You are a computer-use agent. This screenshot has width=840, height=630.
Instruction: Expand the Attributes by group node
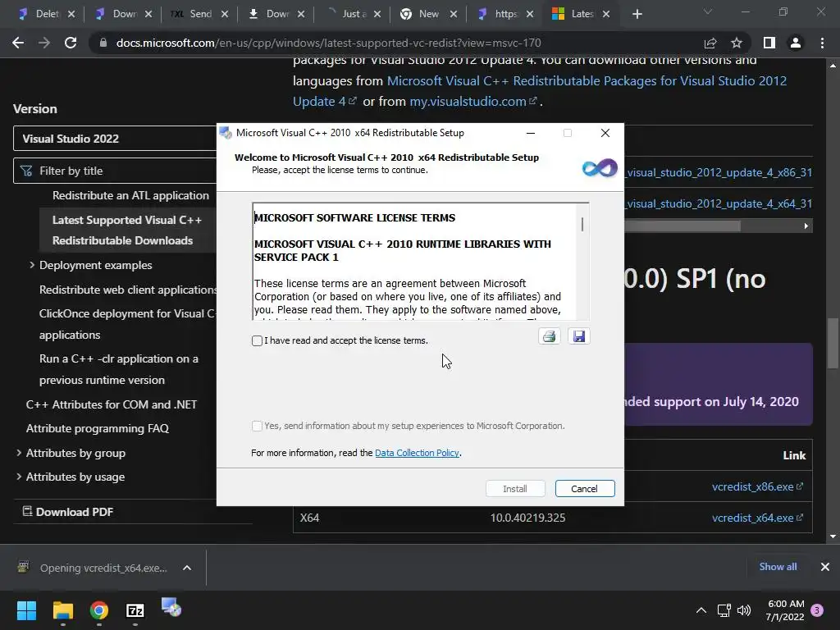pos(19,453)
